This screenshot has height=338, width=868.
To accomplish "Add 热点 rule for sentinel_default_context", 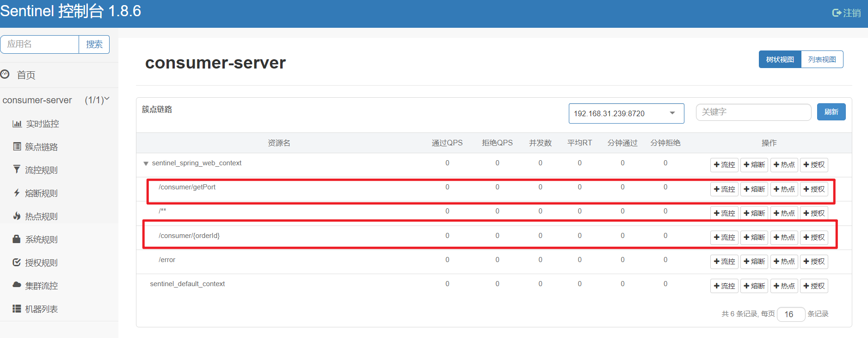I will [x=784, y=286].
